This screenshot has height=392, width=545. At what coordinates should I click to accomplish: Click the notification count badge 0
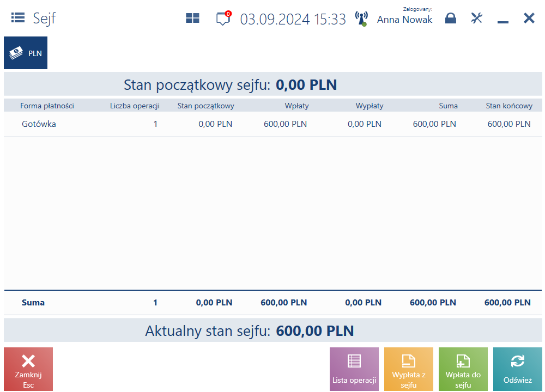[228, 14]
